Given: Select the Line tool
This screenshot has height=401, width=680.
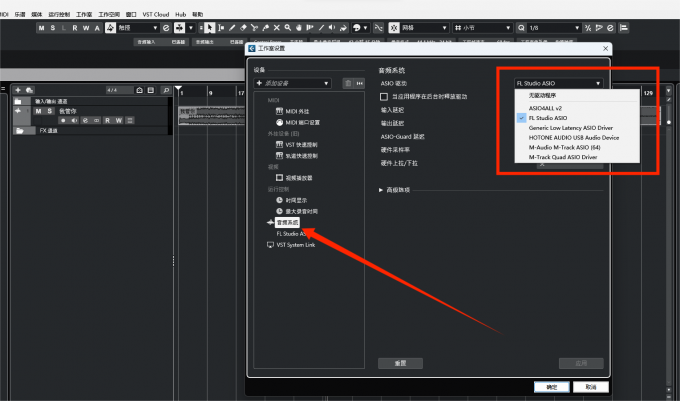Looking at the screenshot, I should pos(321,28).
